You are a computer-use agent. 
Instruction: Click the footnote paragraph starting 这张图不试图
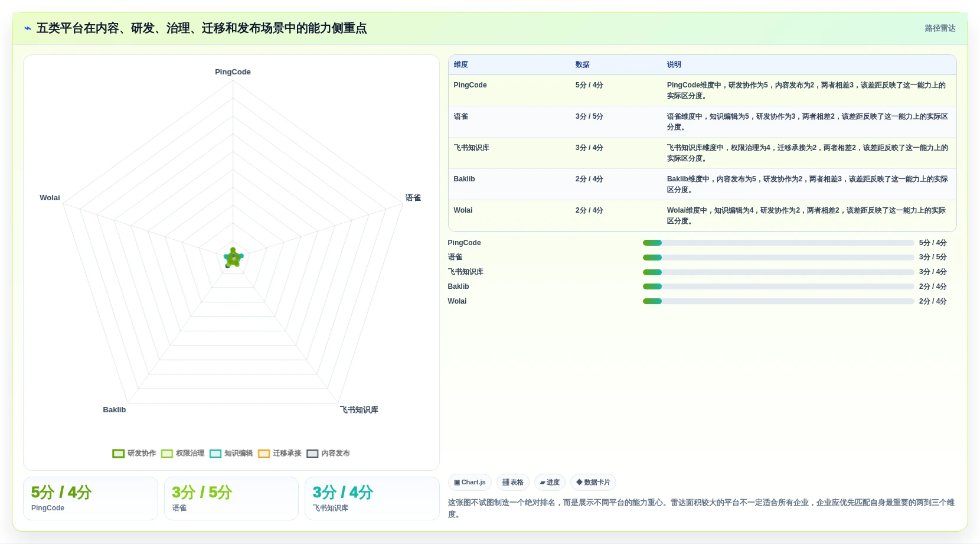pyautogui.click(x=701, y=509)
